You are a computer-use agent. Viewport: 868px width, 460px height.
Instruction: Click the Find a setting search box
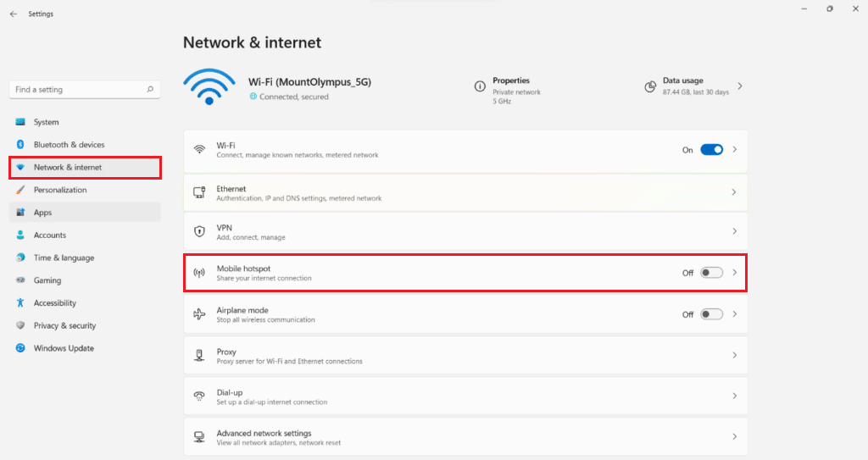(76, 89)
